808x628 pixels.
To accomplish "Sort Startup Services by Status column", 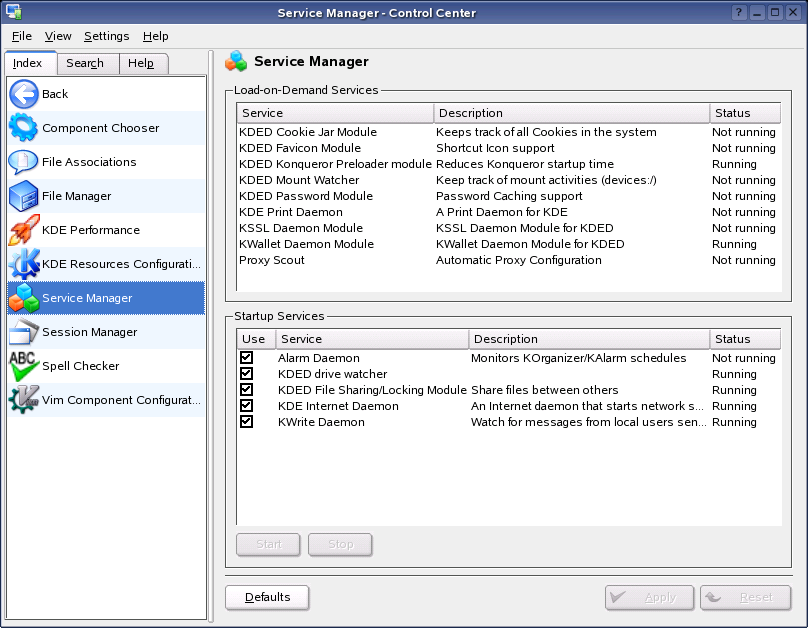I will click(746, 339).
